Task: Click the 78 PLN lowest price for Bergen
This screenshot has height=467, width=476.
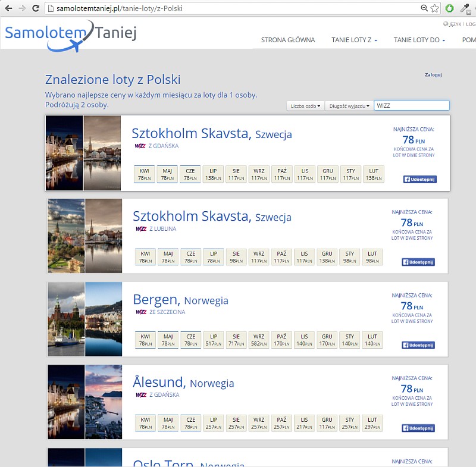Action: point(412,306)
